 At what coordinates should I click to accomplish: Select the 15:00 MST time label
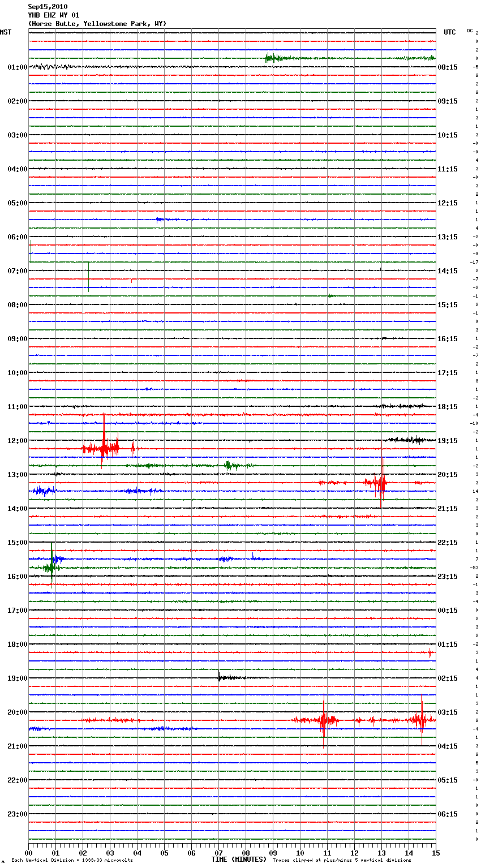[18, 543]
